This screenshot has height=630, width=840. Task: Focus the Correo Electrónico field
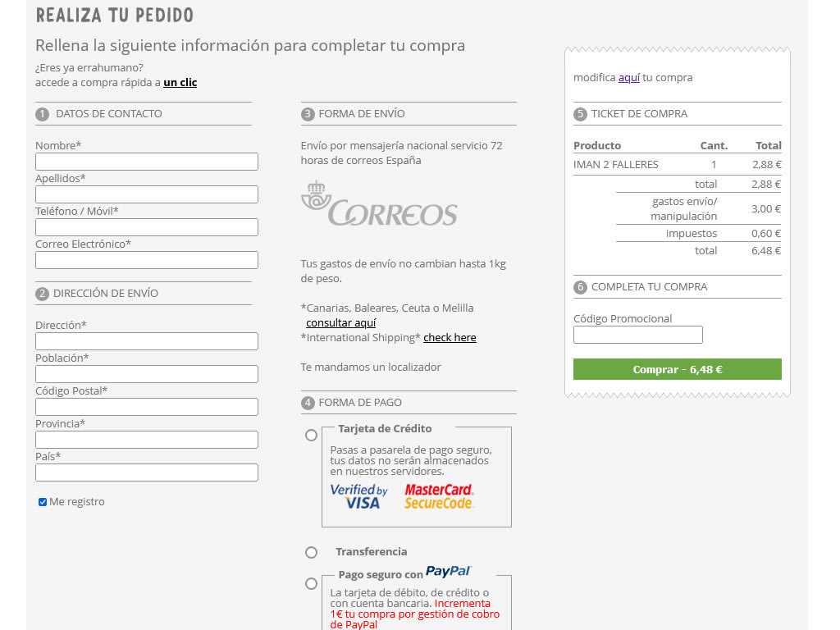coord(147,260)
